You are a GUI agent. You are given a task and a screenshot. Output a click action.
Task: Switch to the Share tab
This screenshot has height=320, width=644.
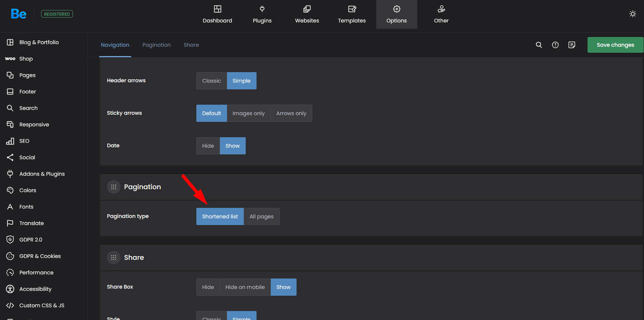click(x=191, y=45)
